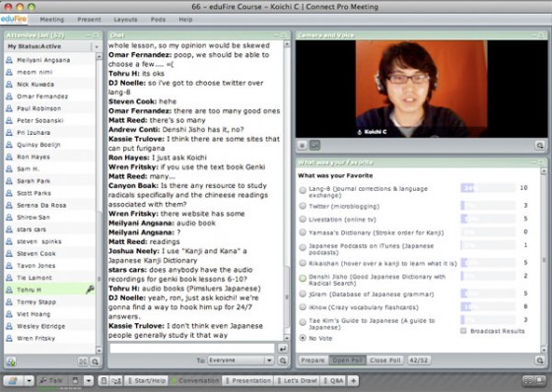The height and width of the screenshot is (392, 552).
Task: Open the My Status dropdown arrow
Action: point(97,46)
